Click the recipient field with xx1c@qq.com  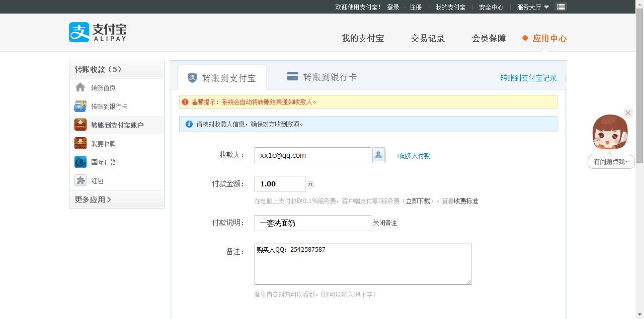(x=313, y=155)
